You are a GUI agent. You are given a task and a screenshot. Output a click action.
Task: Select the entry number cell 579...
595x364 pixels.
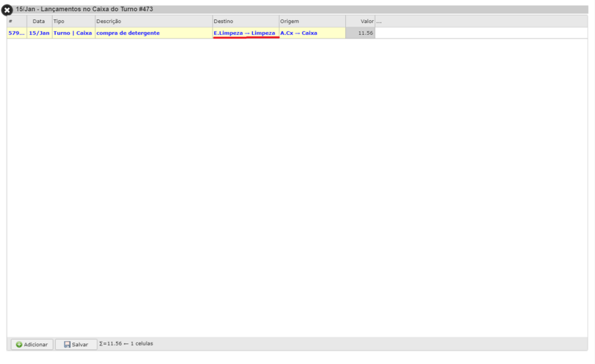[x=16, y=33]
